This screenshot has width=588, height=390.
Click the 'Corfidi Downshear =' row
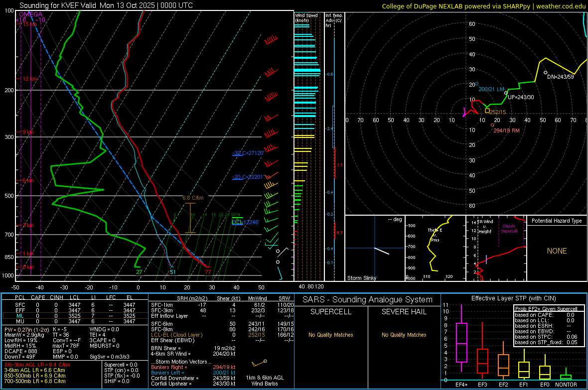point(193,379)
